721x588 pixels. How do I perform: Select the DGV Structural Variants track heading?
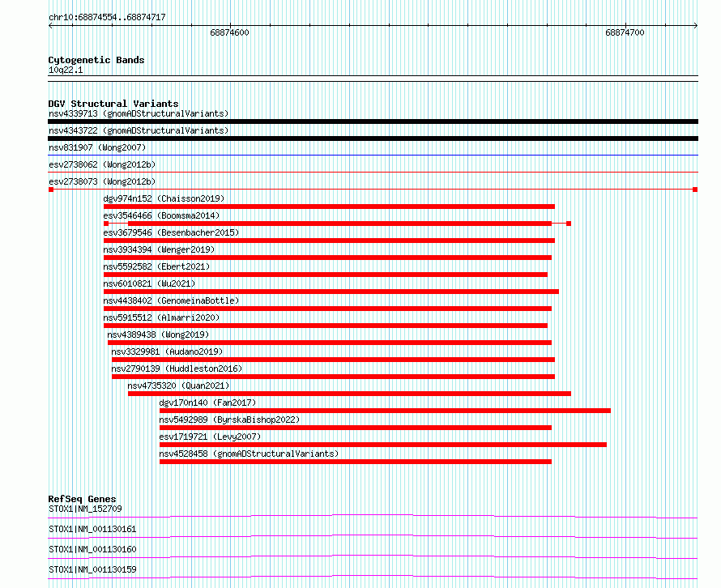click(113, 104)
